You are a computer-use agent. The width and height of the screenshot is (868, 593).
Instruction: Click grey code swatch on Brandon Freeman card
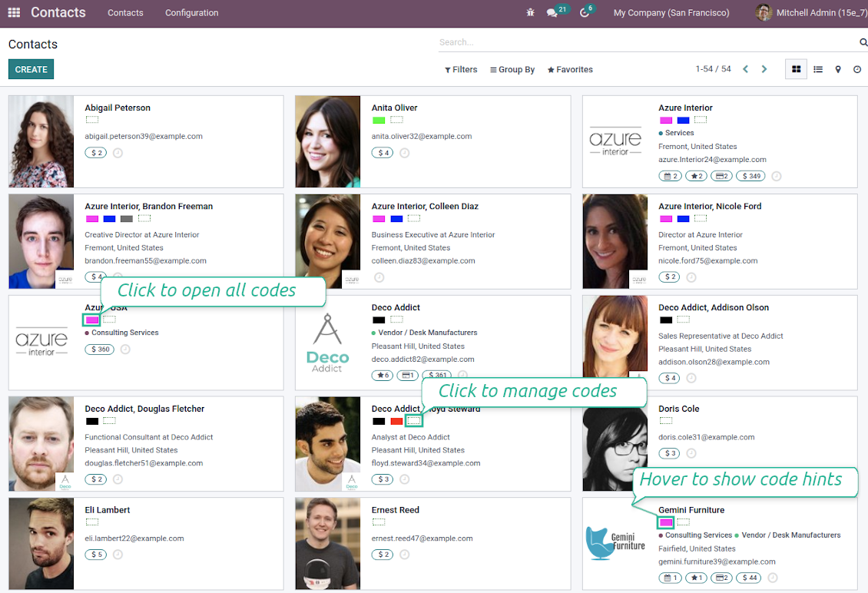127,219
